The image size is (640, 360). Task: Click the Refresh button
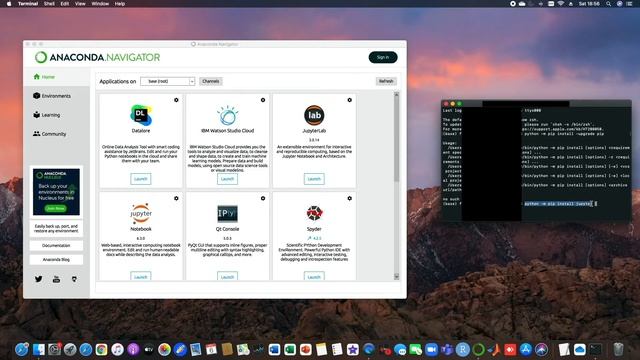tap(386, 81)
